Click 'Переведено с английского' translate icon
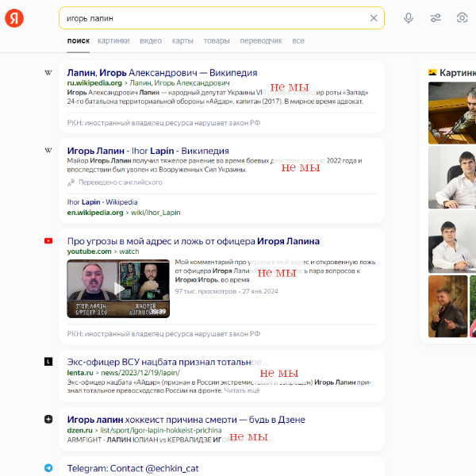Viewport: 476px width, 476px height. pos(71,182)
